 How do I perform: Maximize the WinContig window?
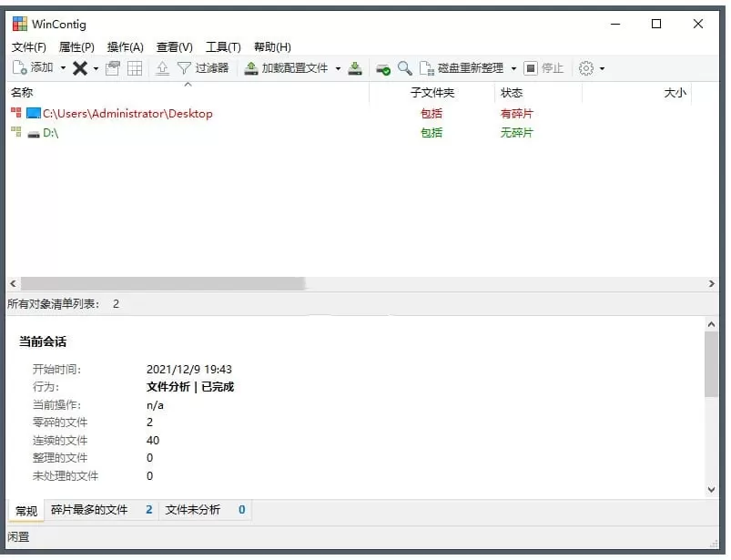click(x=656, y=24)
